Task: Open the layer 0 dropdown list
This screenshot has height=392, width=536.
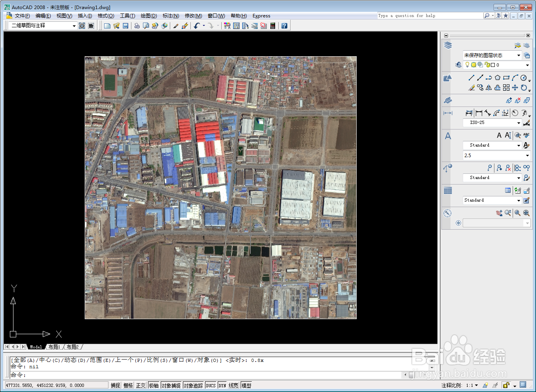Action: [x=497, y=65]
